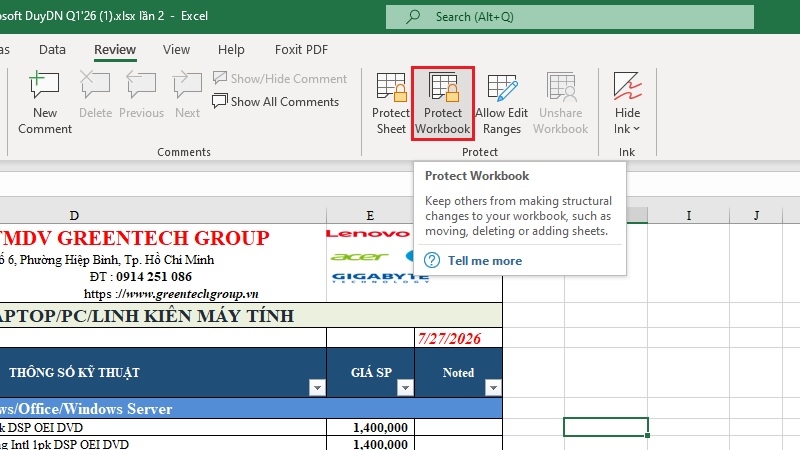Screen dimensions: 800x450
Task: Click the Lenovo logo image
Action: (x=368, y=234)
